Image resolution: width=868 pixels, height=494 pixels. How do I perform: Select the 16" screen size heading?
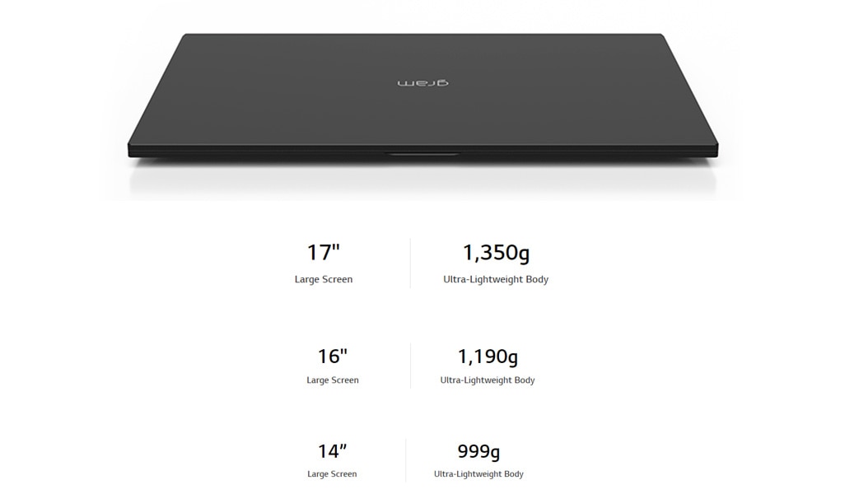pyautogui.click(x=332, y=357)
